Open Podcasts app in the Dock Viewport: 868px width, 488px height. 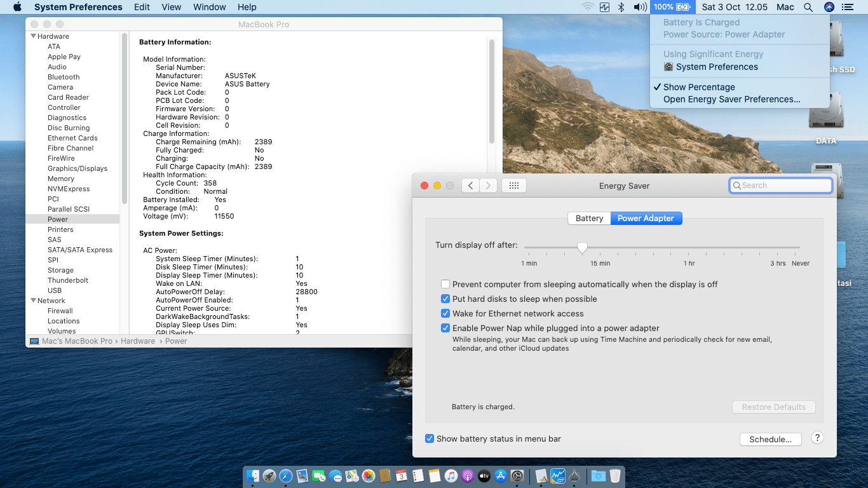click(x=468, y=476)
